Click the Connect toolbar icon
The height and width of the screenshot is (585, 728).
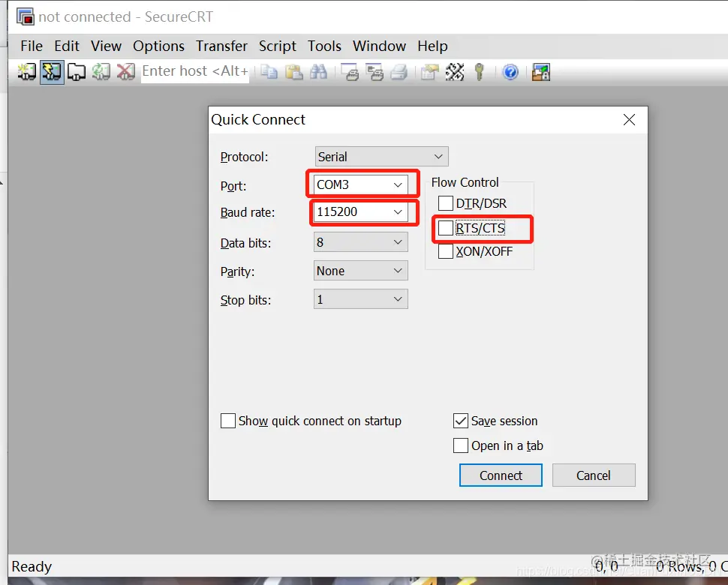click(x=27, y=72)
